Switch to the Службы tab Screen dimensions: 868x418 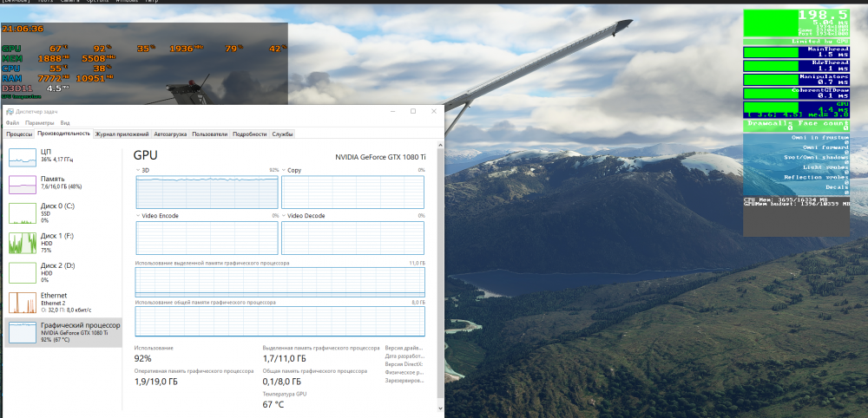[282, 134]
